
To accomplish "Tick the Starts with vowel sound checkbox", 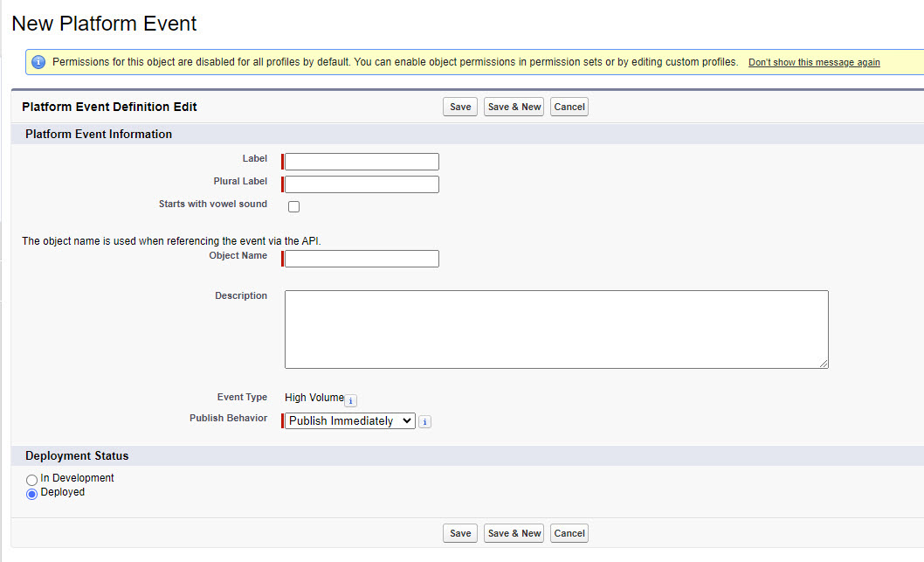I will pyautogui.click(x=293, y=206).
